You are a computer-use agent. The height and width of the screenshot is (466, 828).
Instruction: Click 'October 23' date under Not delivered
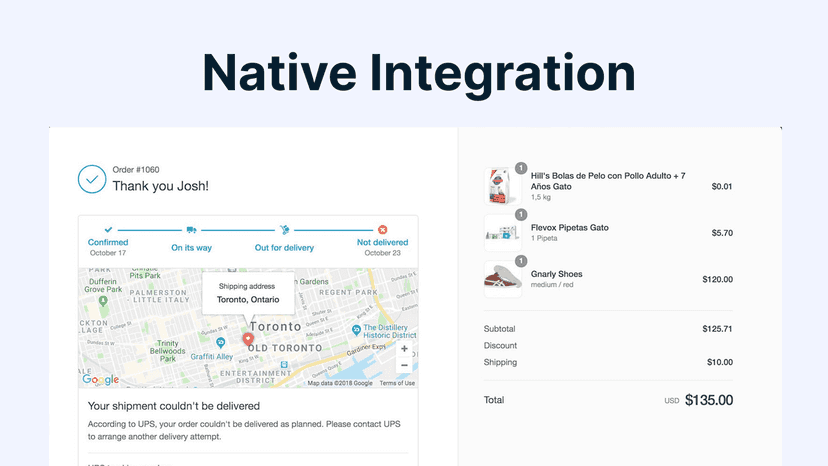pos(382,253)
